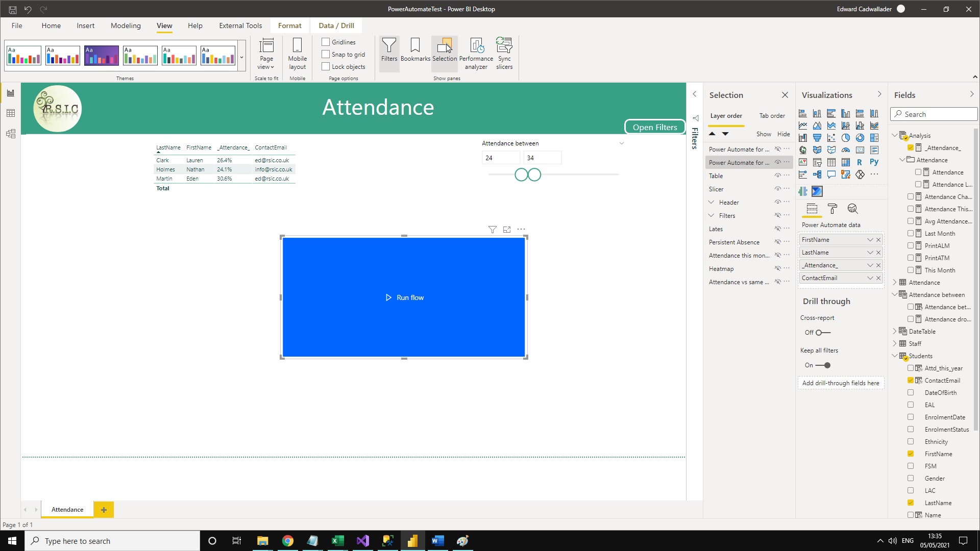This screenshot has height=551, width=980.
Task: Click the visual's filter icon above Run flow
Action: [x=493, y=230]
